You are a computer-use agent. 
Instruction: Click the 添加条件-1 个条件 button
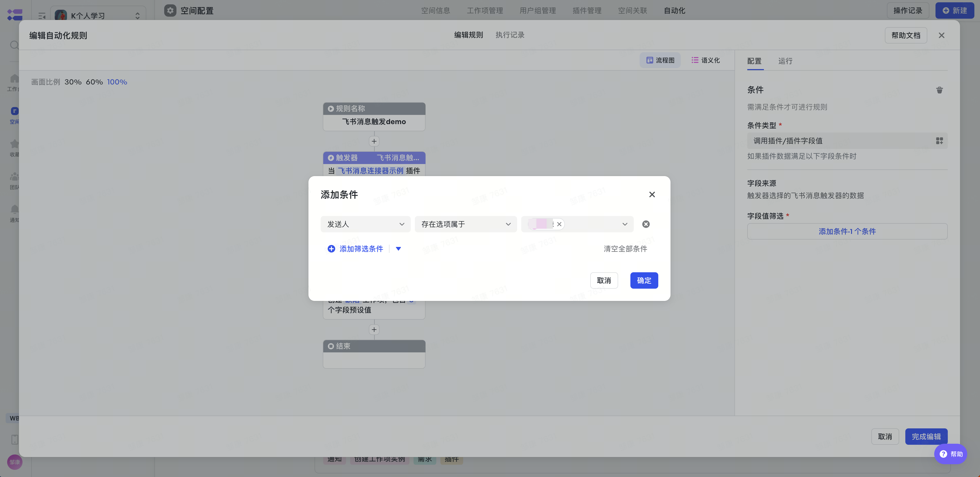tap(847, 231)
